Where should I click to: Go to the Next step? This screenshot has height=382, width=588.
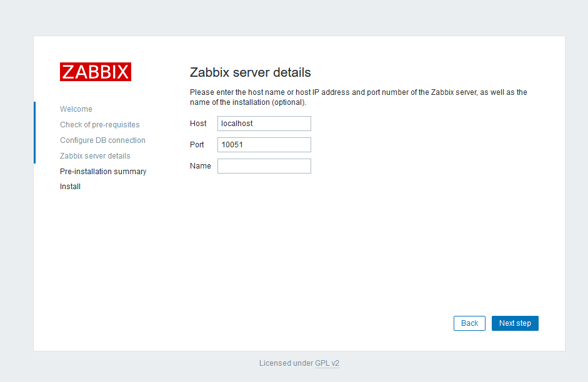tap(515, 323)
